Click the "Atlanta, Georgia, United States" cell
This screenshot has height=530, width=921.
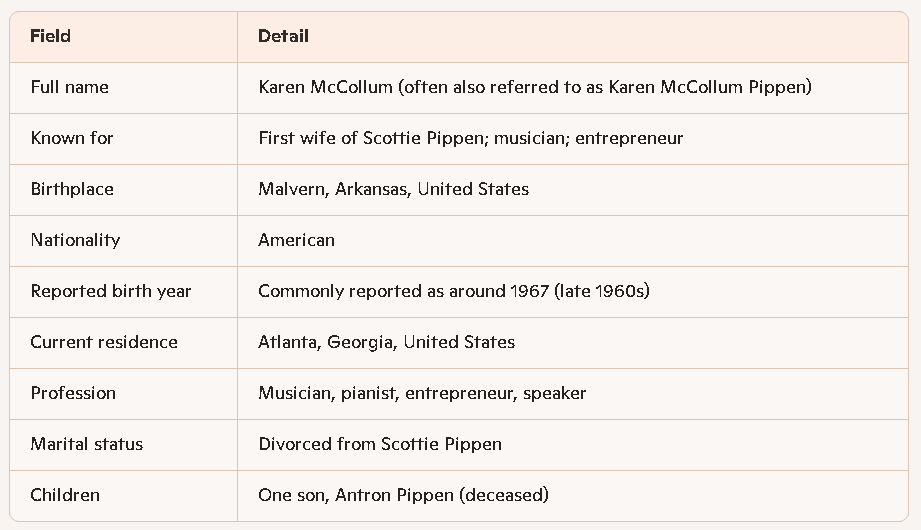(x=386, y=342)
